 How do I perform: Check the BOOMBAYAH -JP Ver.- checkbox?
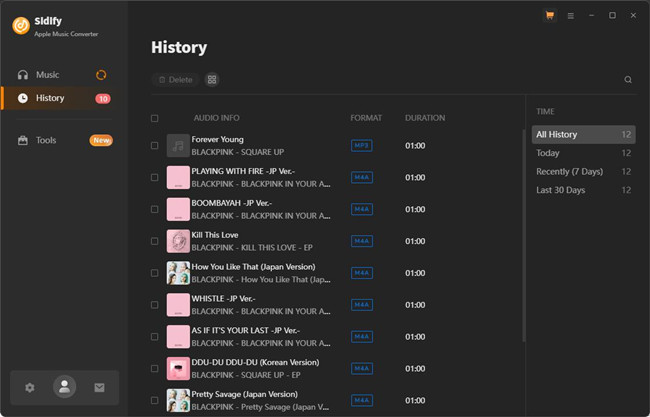(155, 209)
